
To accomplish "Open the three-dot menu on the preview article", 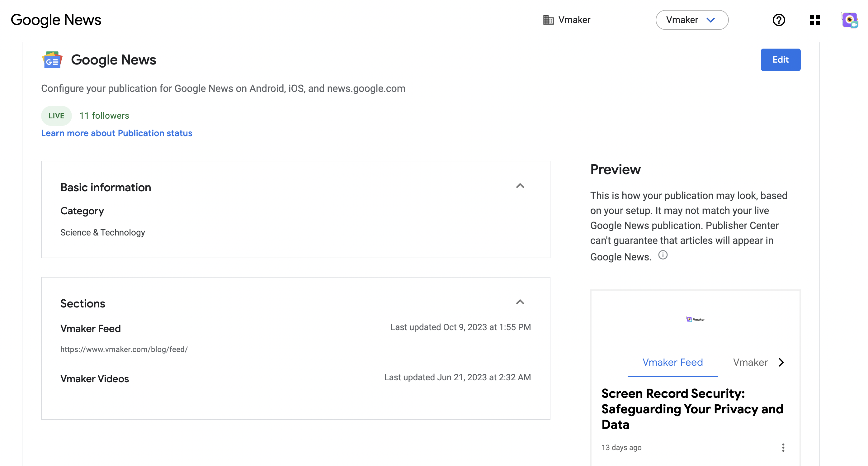I will (782, 447).
